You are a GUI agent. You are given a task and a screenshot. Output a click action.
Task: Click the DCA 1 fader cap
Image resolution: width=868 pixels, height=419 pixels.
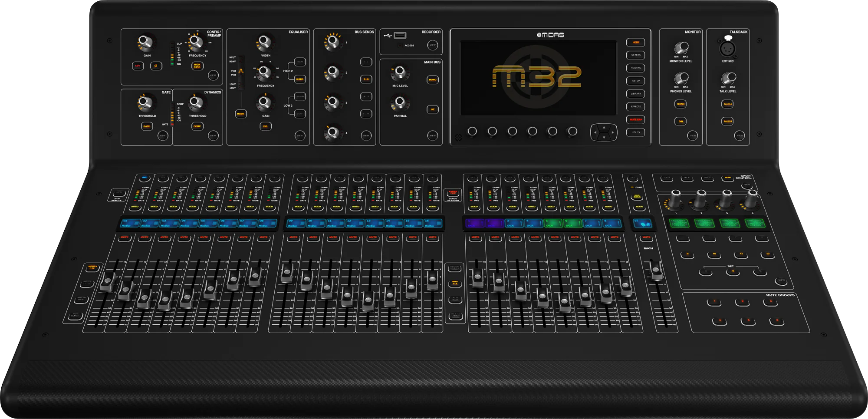point(477,277)
